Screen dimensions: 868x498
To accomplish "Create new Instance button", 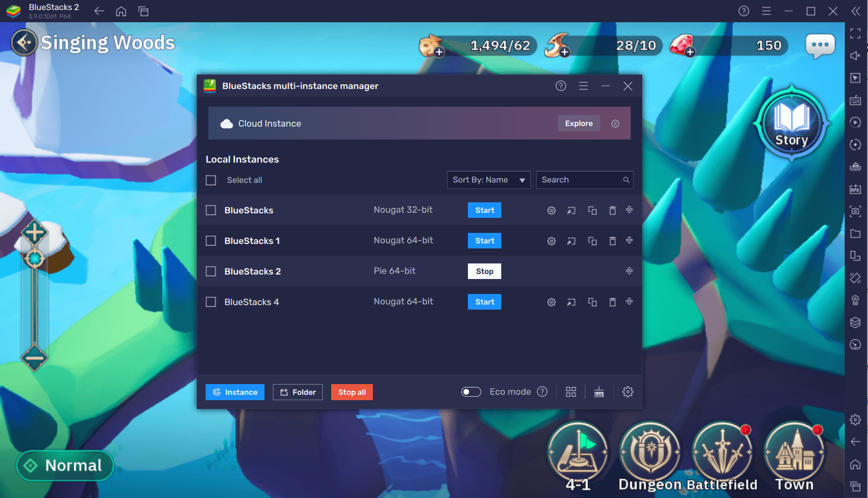I will click(x=235, y=392).
